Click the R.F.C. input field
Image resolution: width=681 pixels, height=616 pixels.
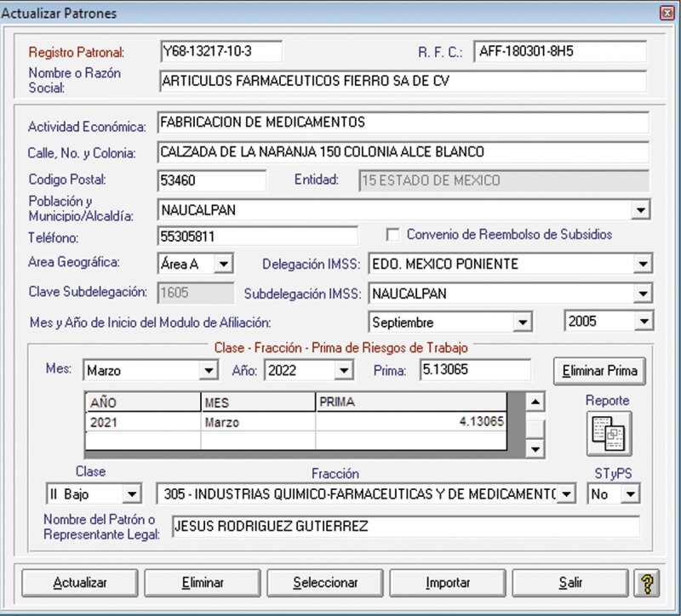pos(560,52)
